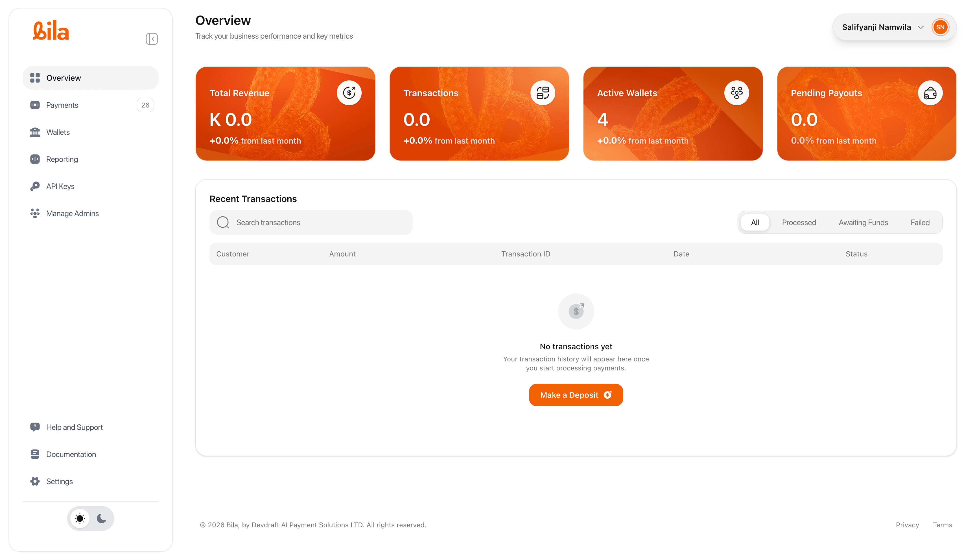This screenshot has height=560, width=975.
Task: Collapse the sidebar panel
Action: click(x=152, y=39)
